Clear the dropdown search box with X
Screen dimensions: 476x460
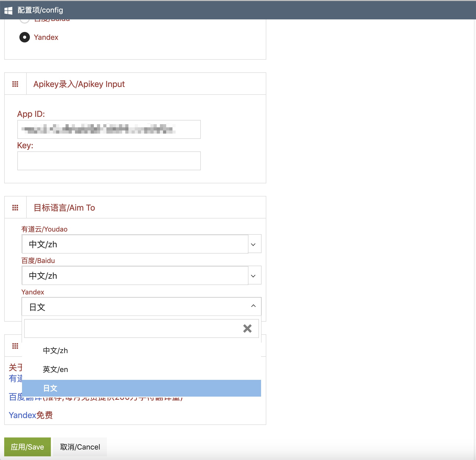pyautogui.click(x=247, y=328)
